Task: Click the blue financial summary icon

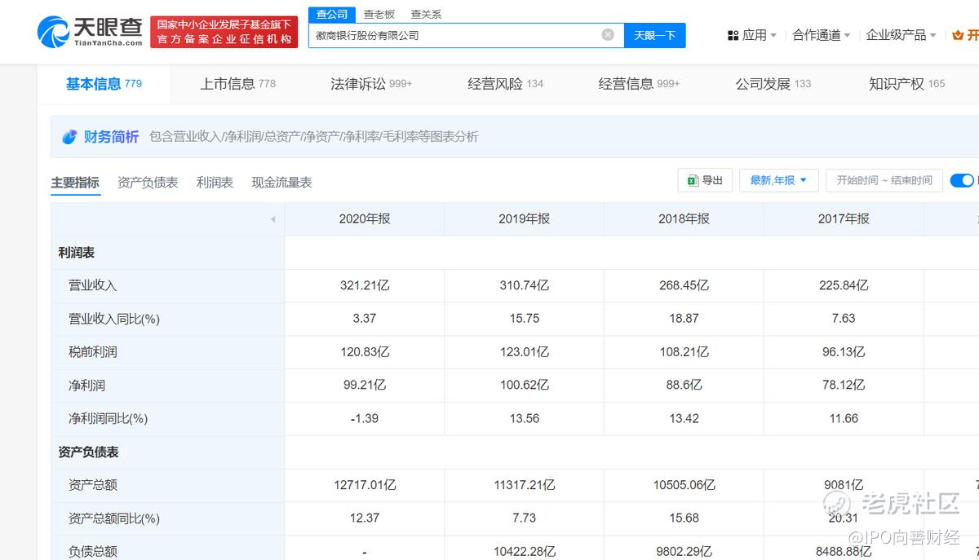Action: 69,137
